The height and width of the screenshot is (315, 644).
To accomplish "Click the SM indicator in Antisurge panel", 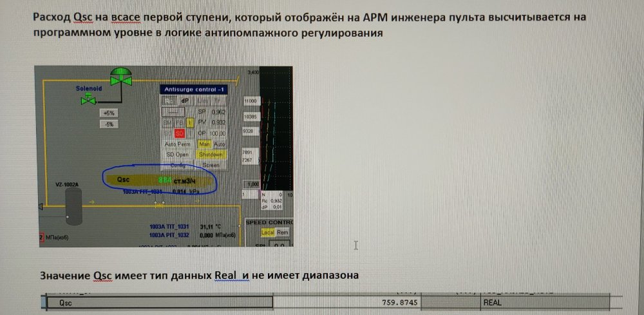I will click(167, 122).
